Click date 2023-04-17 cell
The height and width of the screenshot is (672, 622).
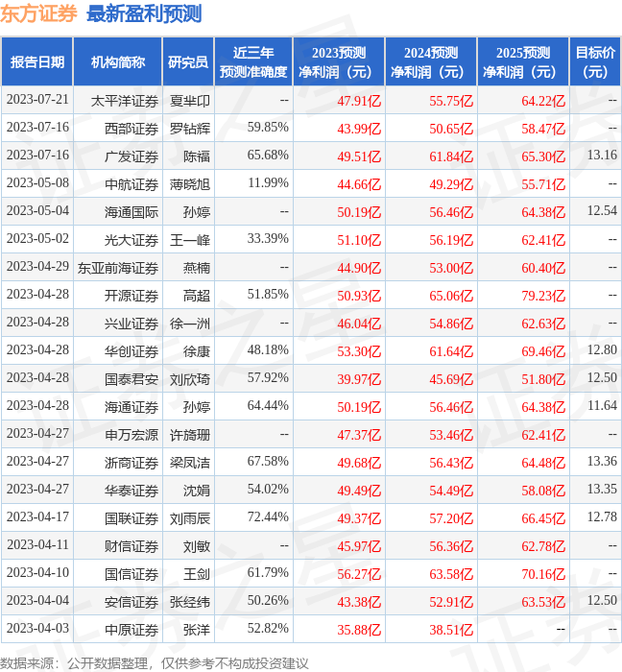[37, 517]
